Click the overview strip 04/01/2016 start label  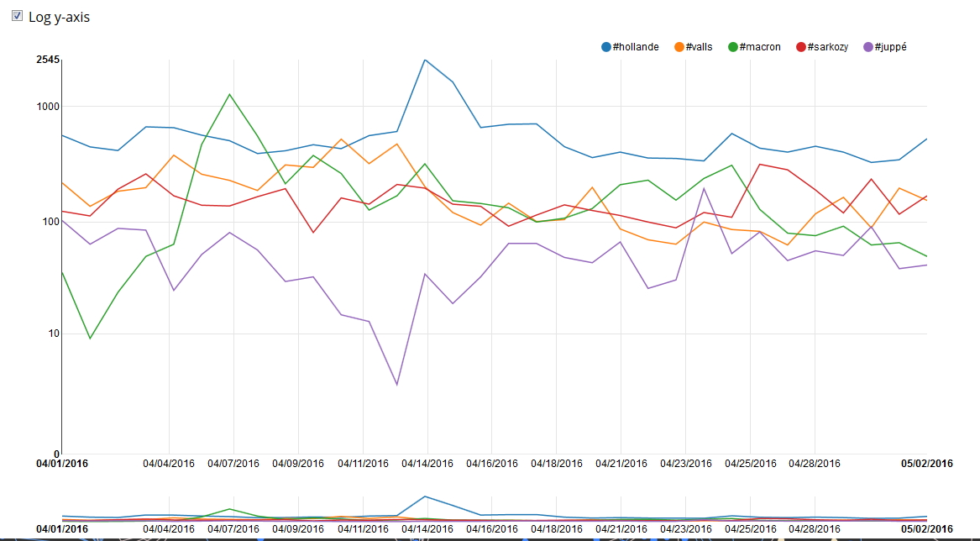coord(62,529)
